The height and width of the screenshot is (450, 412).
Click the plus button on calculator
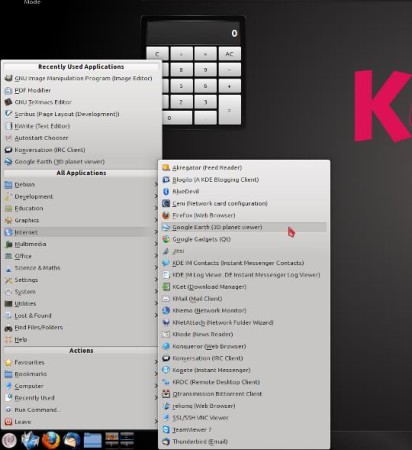230,86
